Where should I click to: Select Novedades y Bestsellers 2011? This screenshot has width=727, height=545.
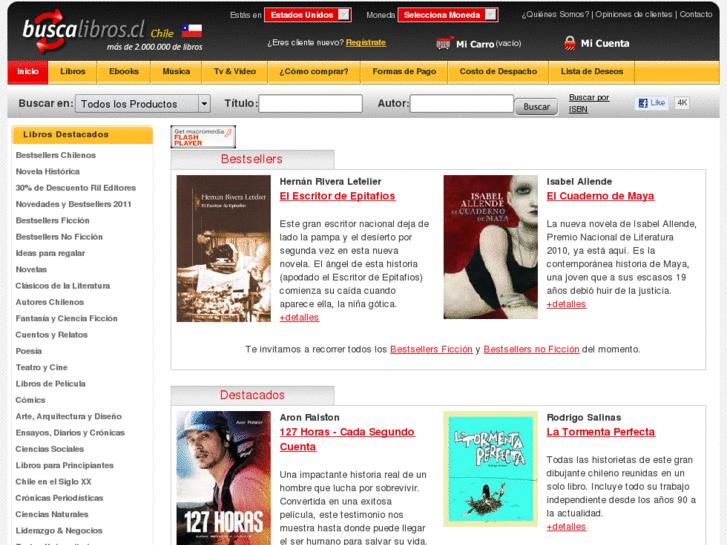click(73, 204)
